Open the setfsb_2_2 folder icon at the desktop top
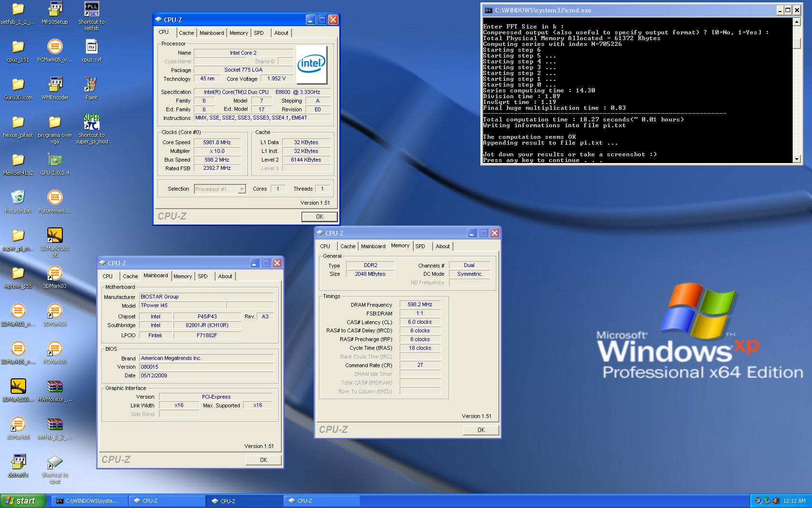 pyautogui.click(x=18, y=9)
